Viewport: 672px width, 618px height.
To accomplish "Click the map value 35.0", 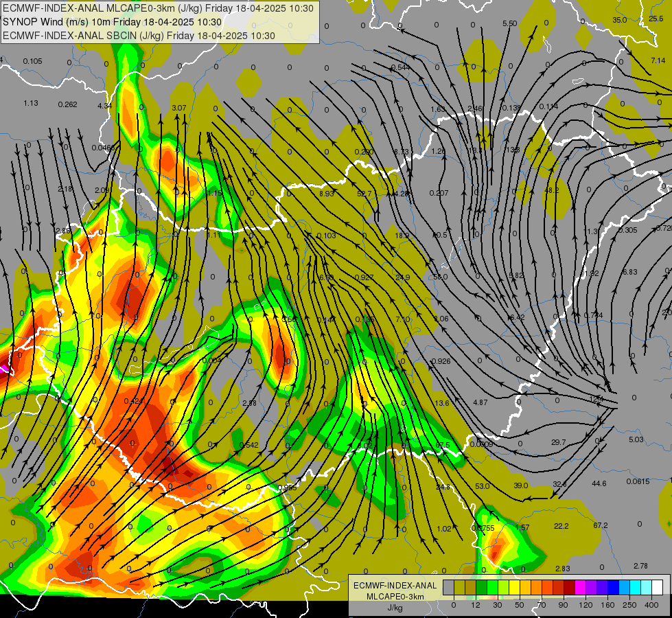I will tap(619, 20).
